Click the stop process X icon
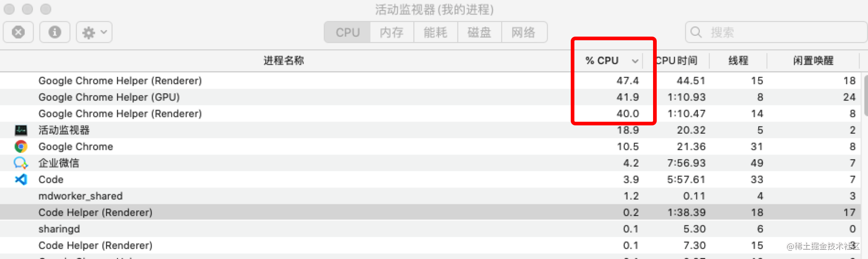868x259 pixels. [18, 32]
